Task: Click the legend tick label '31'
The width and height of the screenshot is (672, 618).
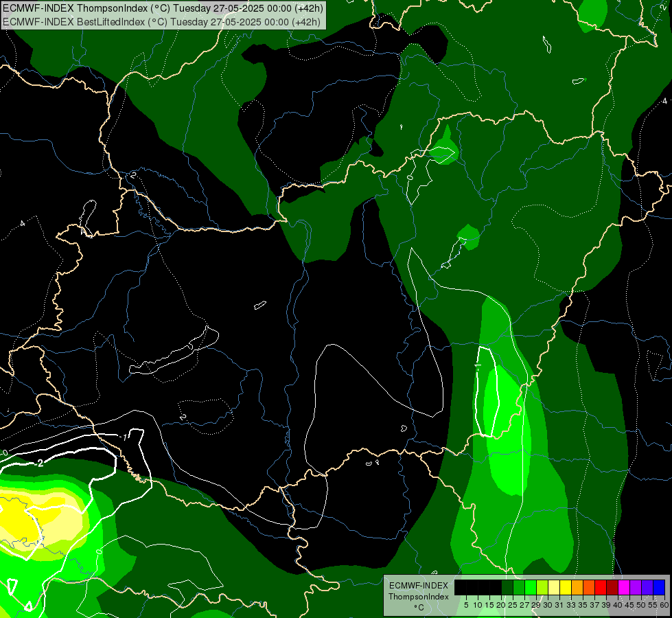Action: [x=559, y=605]
